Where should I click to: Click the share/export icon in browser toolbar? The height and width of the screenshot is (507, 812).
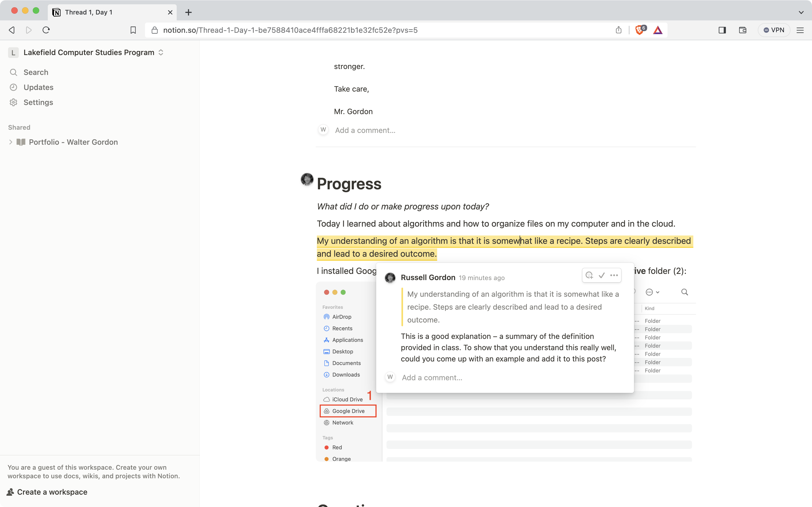[x=619, y=30]
